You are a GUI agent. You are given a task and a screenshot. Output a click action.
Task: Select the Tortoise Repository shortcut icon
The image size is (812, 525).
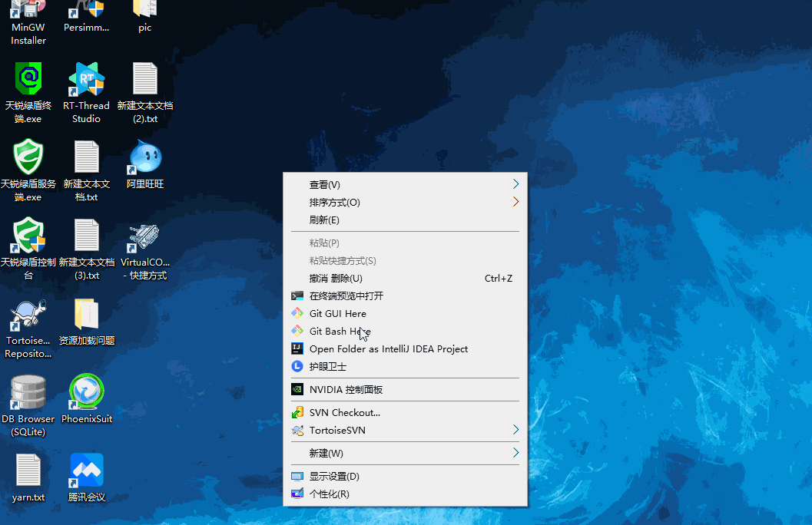(28, 329)
